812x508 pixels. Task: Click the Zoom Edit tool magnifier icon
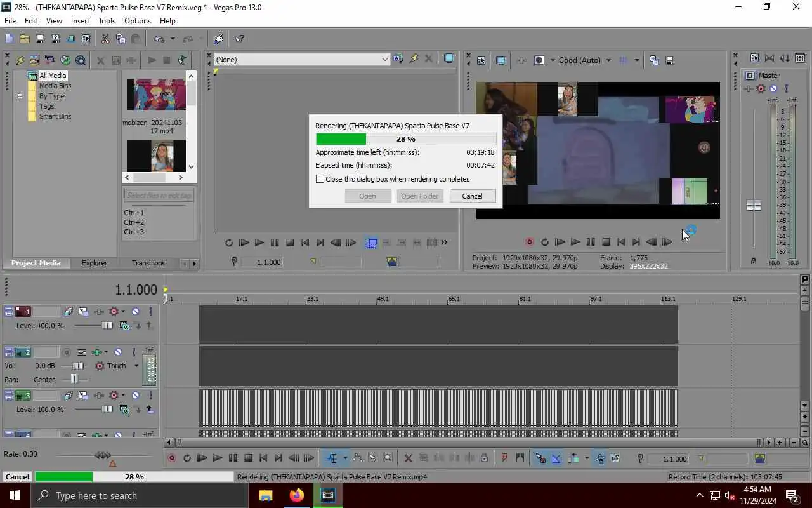(x=388, y=458)
